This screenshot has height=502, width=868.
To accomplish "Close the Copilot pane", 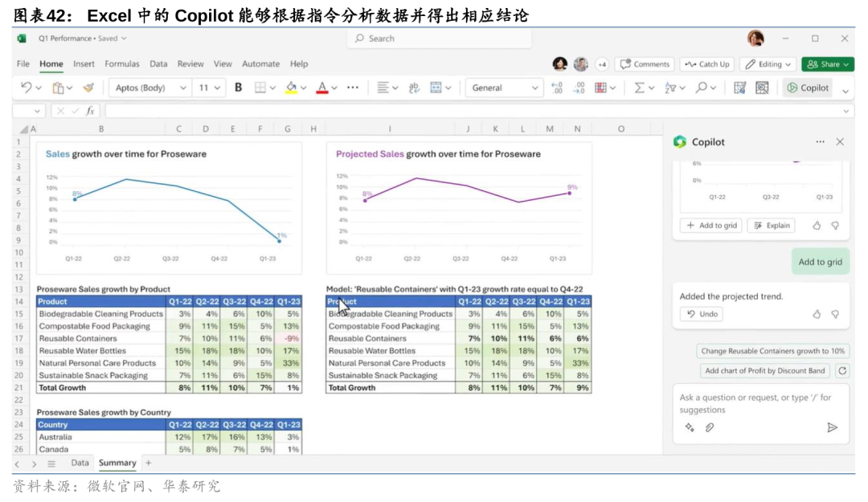I will click(x=840, y=141).
